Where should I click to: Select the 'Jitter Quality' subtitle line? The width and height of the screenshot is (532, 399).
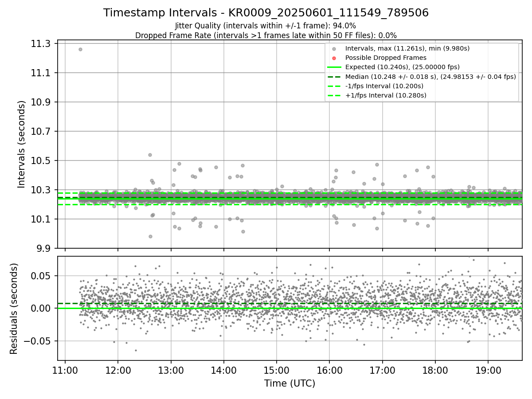coord(266,26)
